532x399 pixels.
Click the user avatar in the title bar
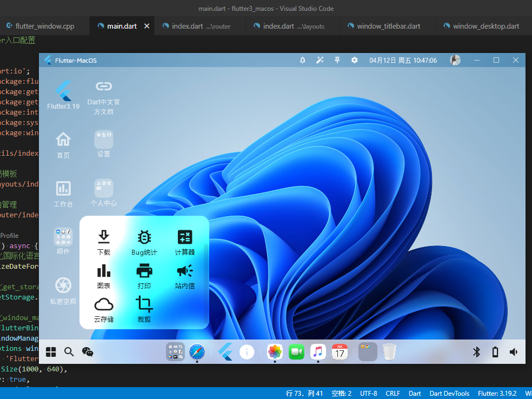coord(455,60)
